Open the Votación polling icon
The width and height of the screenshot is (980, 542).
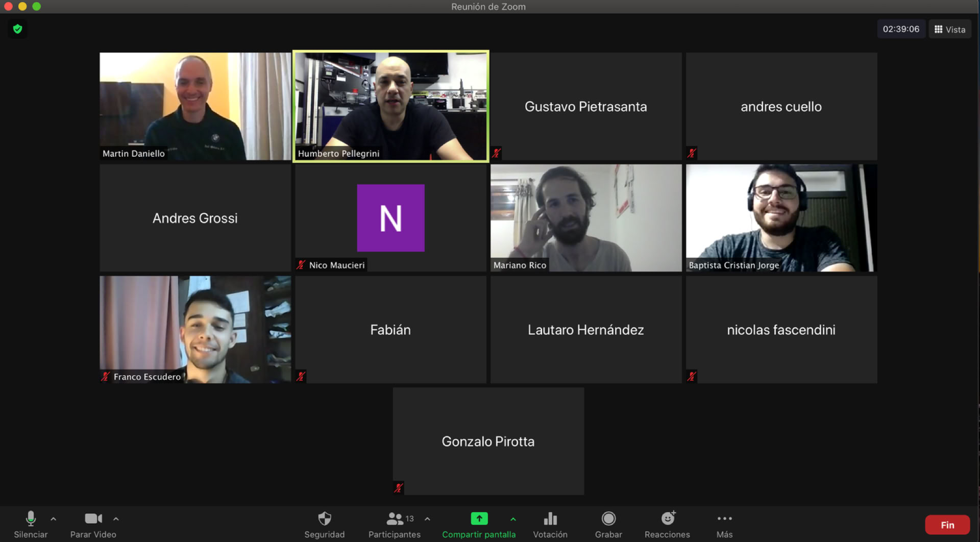[550, 519]
